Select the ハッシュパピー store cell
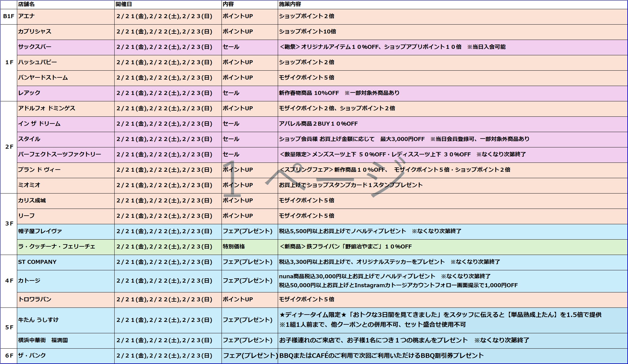This screenshot has height=364, width=628. point(66,63)
